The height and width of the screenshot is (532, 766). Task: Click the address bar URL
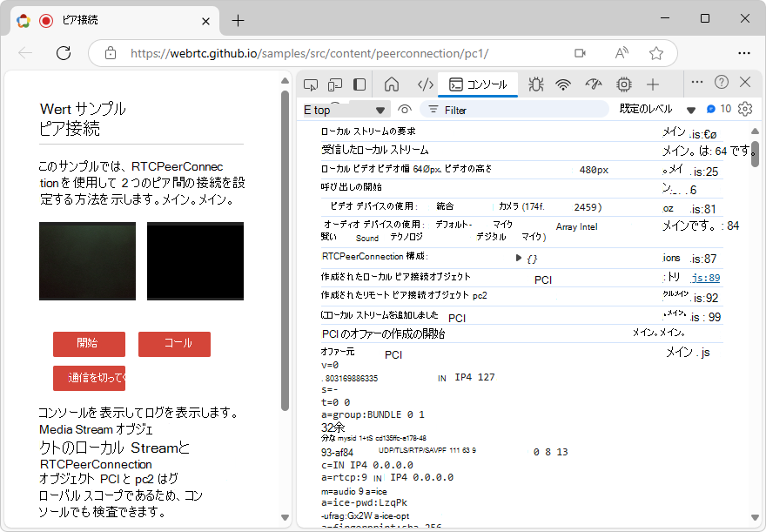coord(309,53)
